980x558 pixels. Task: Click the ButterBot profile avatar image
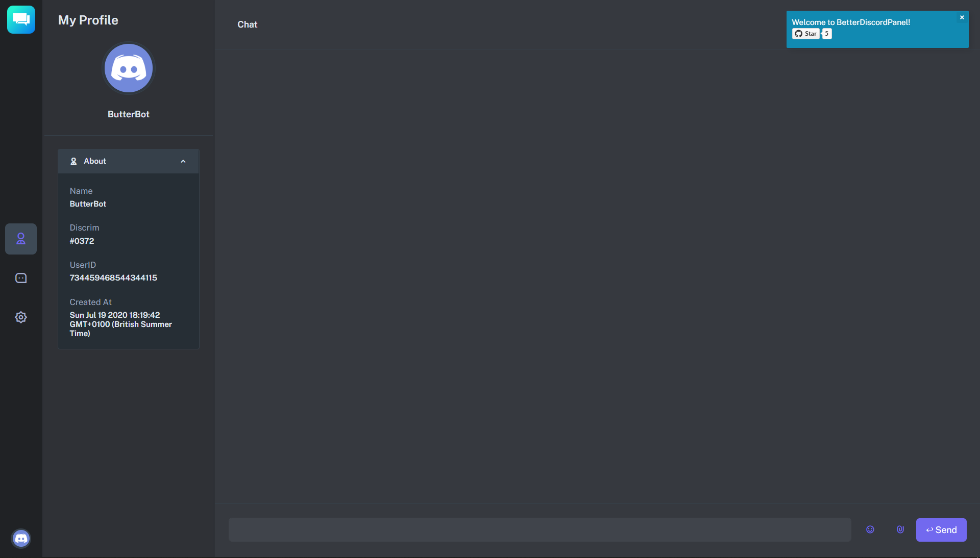[x=129, y=68]
